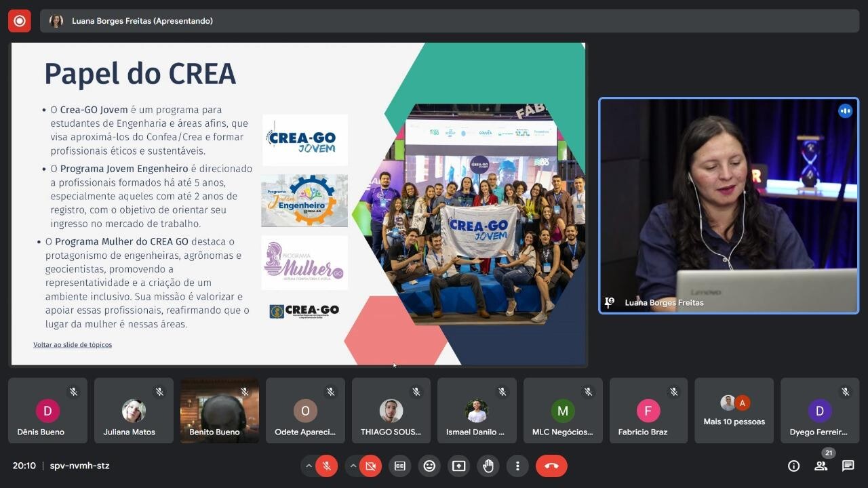
Task: Click Luana Borges Freitas video feed
Action: [729, 205]
